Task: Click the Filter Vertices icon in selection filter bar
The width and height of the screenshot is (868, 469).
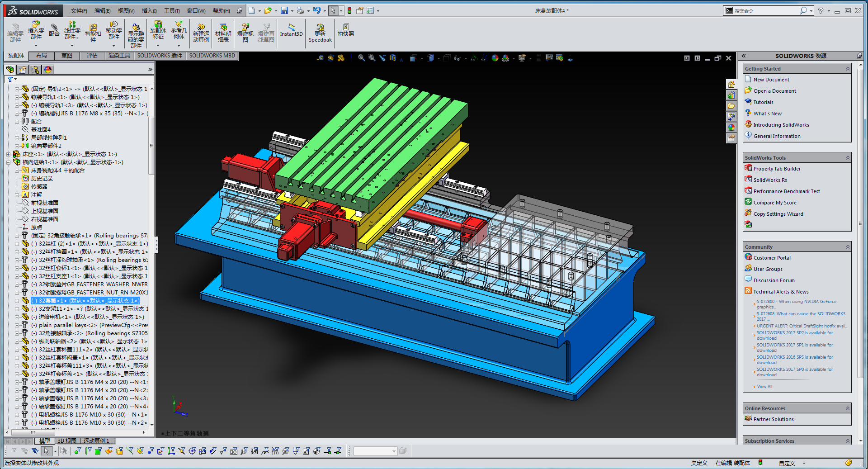Action: 78,451
